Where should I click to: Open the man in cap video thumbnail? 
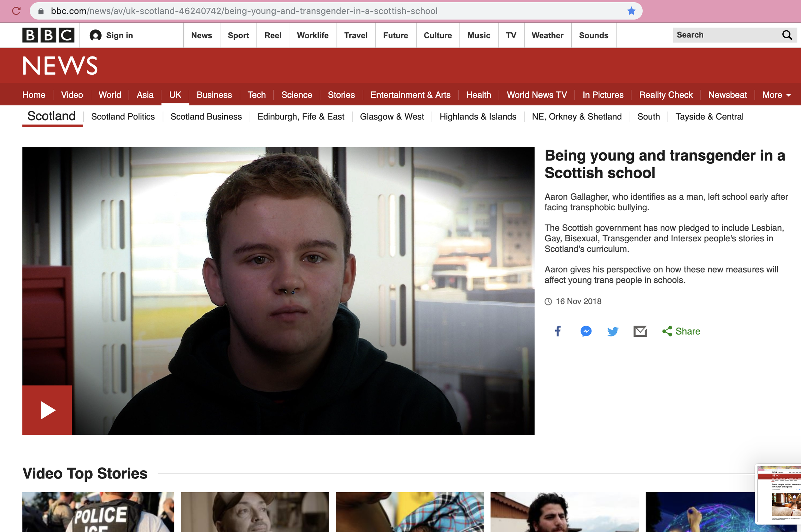point(255,512)
